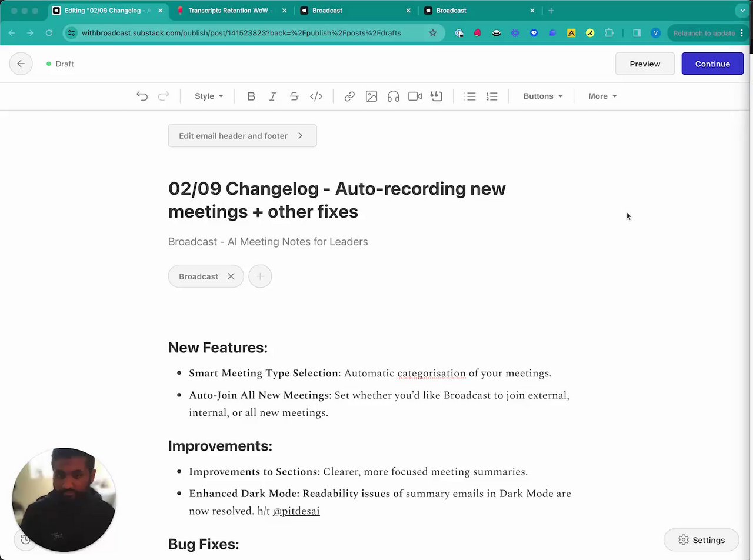Open the Style dropdown
This screenshot has width=753, height=560.
point(209,96)
